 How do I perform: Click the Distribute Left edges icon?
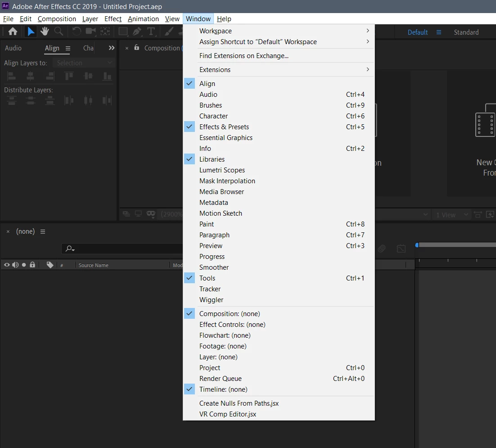pyautogui.click(x=69, y=100)
